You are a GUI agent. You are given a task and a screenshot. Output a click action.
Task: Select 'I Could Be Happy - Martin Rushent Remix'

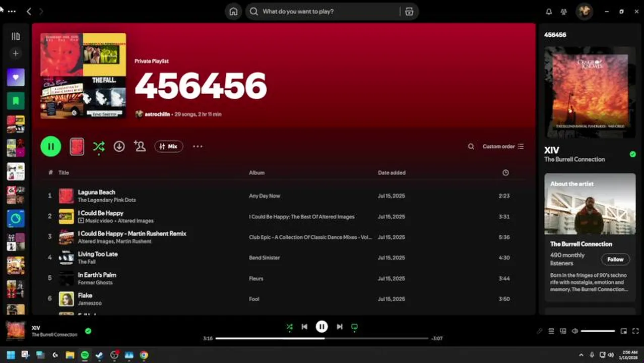tap(132, 233)
